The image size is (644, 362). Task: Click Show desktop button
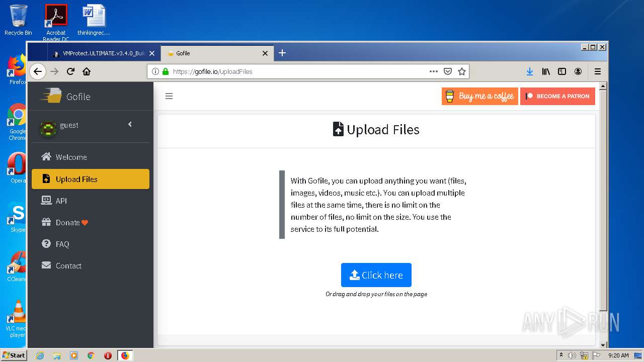[x=638, y=355]
